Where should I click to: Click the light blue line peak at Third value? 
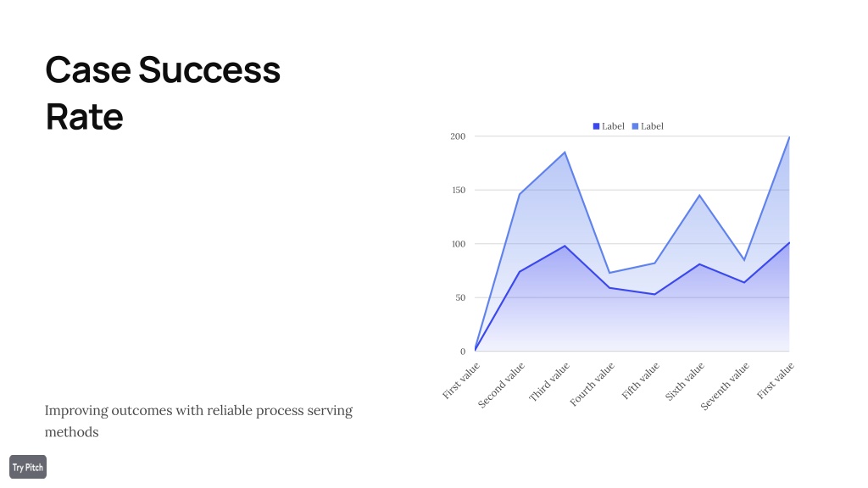pyautogui.click(x=565, y=152)
